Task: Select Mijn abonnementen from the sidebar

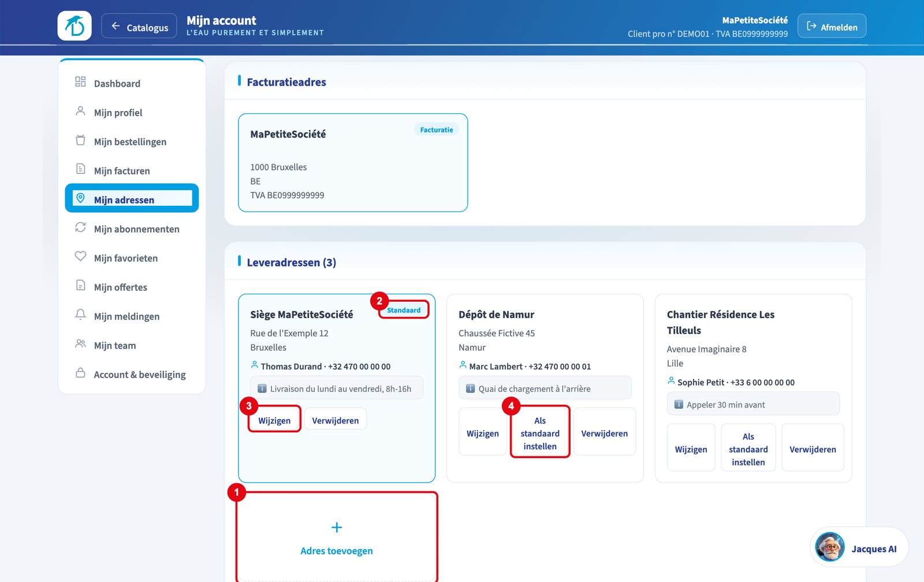Action: [x=132, y=229]
